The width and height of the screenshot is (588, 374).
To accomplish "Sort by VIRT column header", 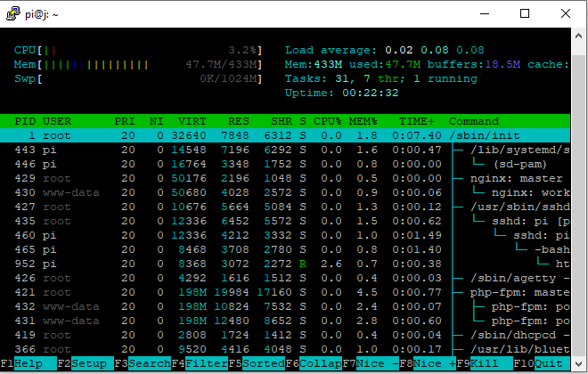I will coord(192,121).
